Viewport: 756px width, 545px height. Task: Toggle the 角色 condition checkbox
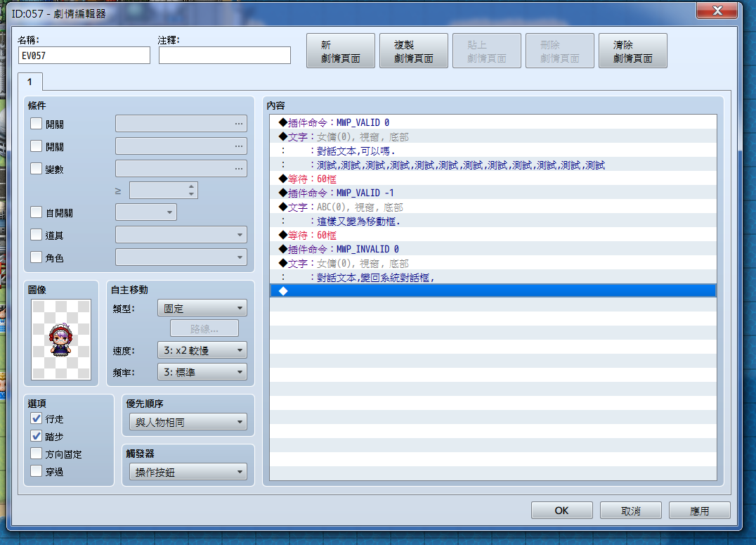(x=36, y=257)
